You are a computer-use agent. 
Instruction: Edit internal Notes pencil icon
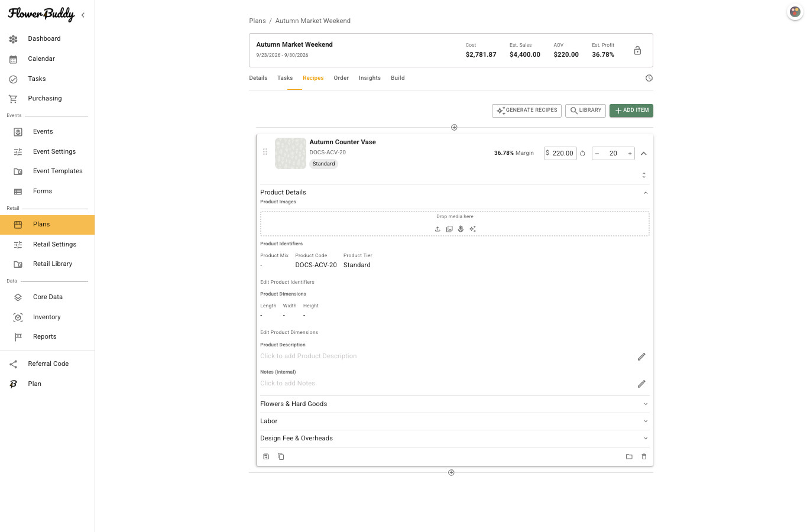coord(641,384)
